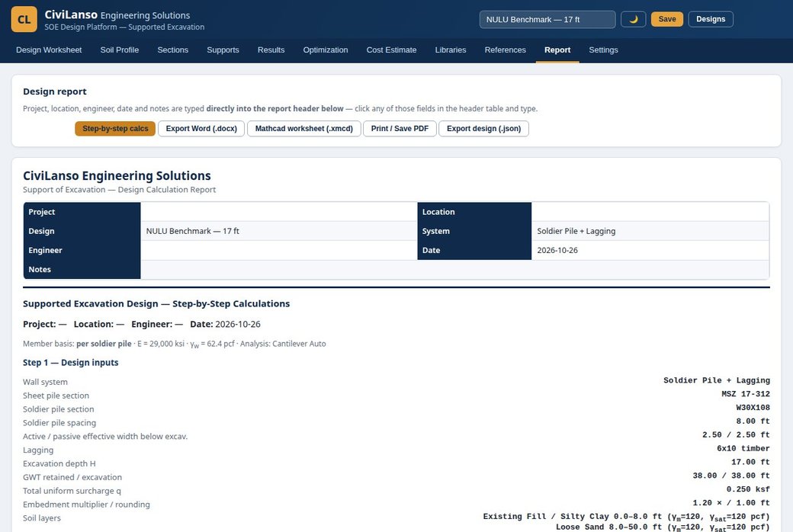The width and height of the screenshot is (793, 532).
Task: Click the '6x10 timber' lagging value
Action: tap(743, 449)
